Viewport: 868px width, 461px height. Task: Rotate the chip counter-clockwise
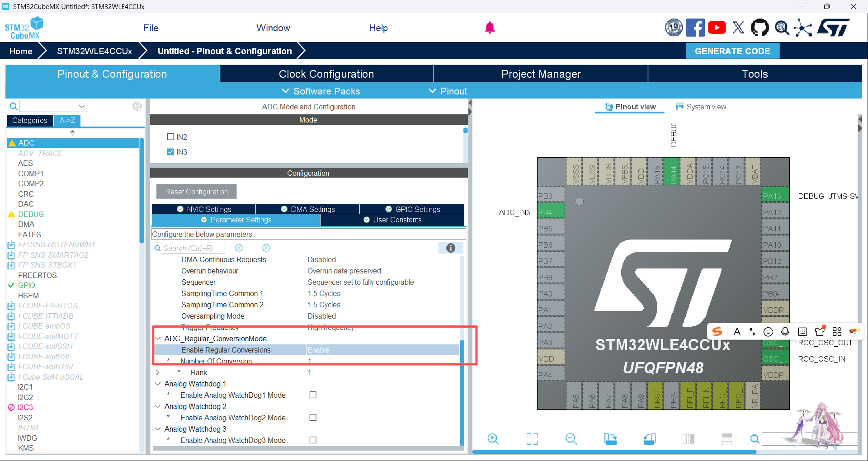(650, 439)
